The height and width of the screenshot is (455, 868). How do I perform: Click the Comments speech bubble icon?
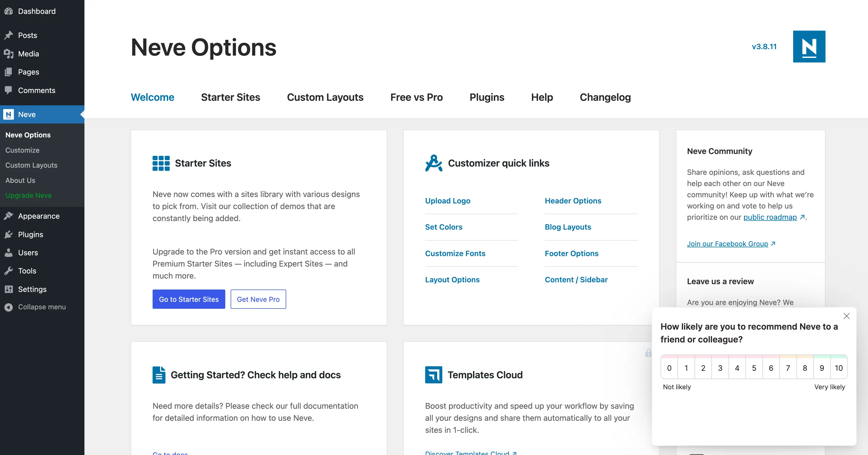click(9, 90)
